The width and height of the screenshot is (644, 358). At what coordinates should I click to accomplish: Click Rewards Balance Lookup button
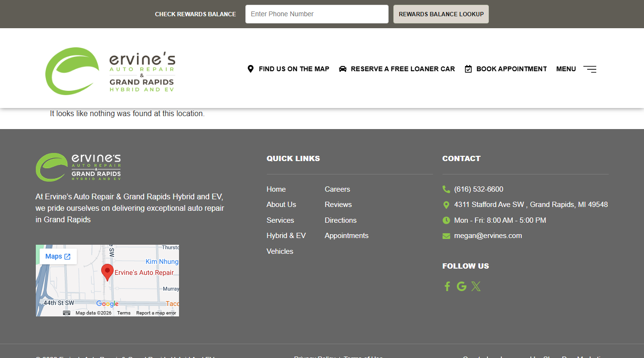click(x=441, y=14)
